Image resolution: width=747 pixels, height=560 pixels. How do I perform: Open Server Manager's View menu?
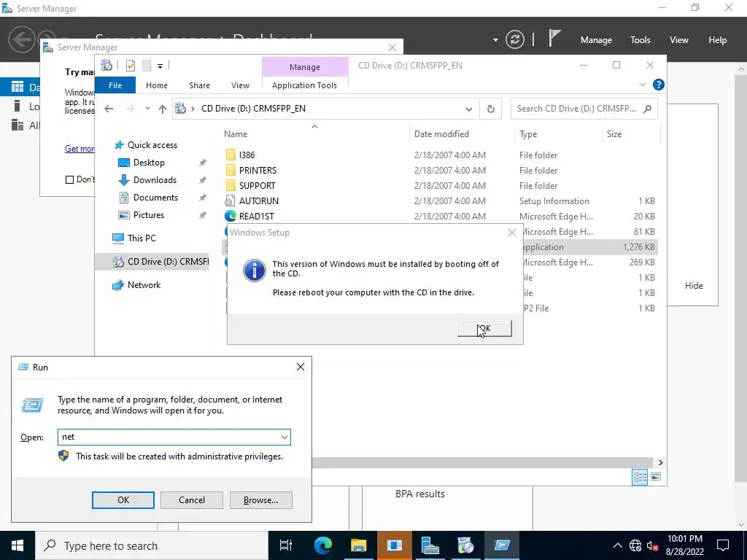[679, 40]
